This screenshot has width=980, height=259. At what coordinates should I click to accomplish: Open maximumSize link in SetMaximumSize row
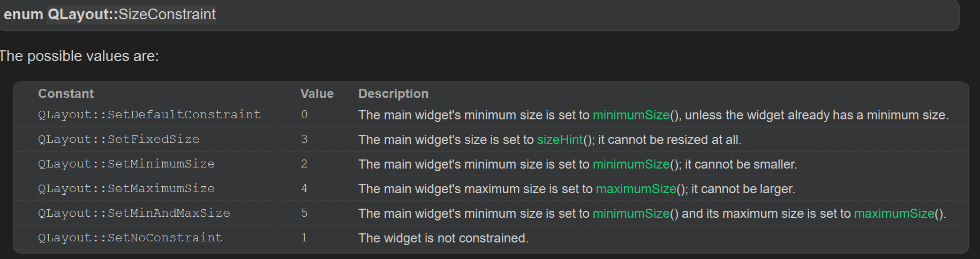(x=636, y=189)
